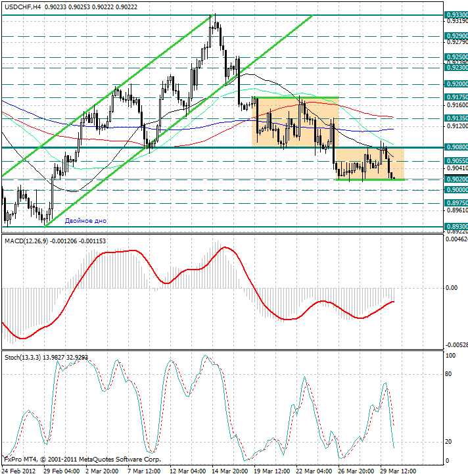Click the 0.9330 price level label
This screenshot has height=476, width=468.
point(456,15)
